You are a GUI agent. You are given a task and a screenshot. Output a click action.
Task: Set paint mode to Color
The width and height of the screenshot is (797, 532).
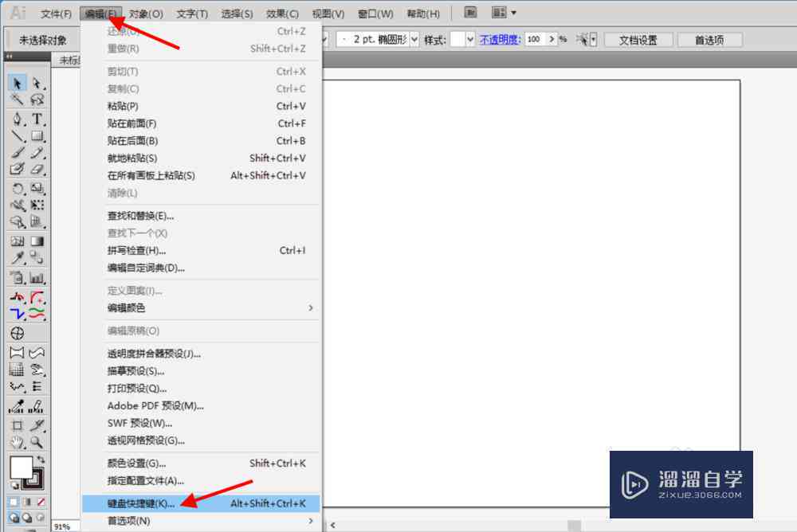14,502
